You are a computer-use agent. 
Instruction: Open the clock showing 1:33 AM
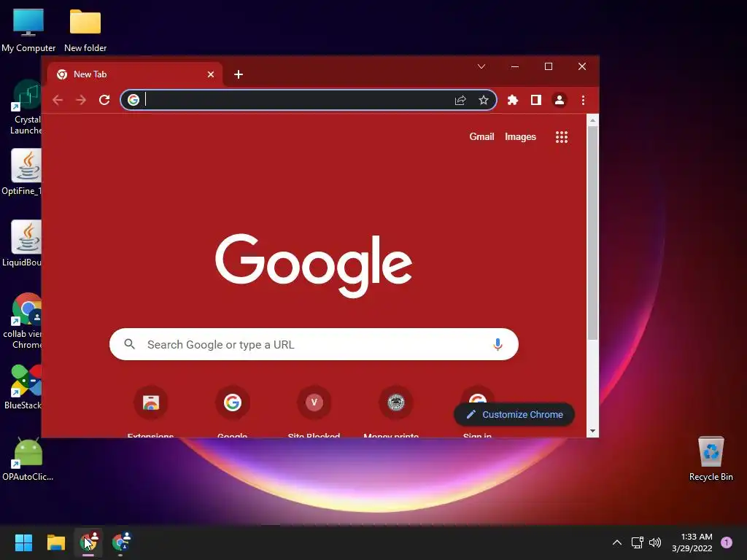[692, 542]
